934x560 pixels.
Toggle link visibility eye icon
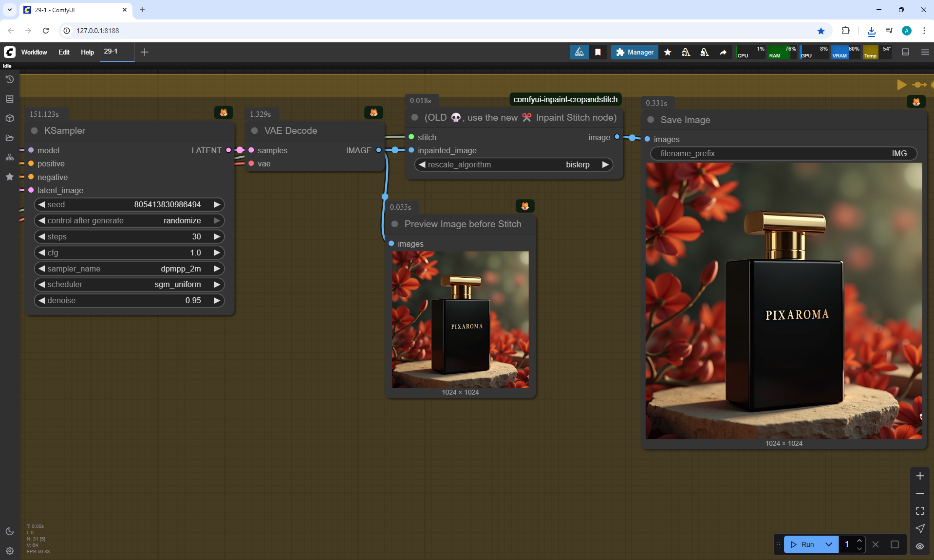(920, 546)
